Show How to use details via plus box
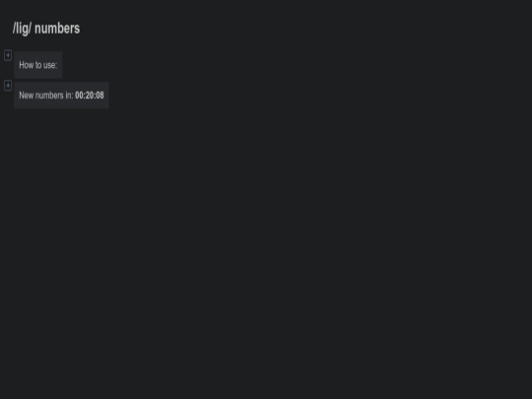Screen dimensions: 532x399 [x=8, y=55]
